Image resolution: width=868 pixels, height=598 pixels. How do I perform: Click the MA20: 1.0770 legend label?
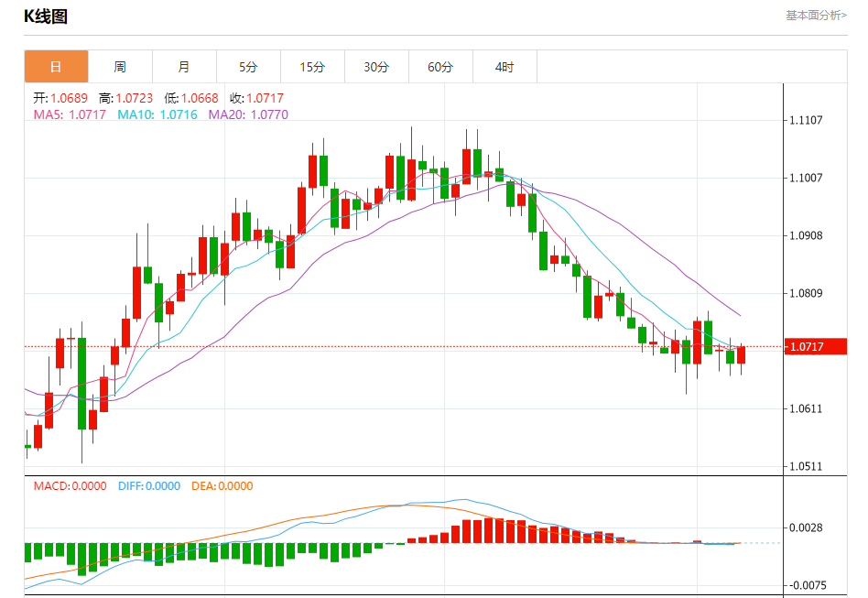coord(248,114)
